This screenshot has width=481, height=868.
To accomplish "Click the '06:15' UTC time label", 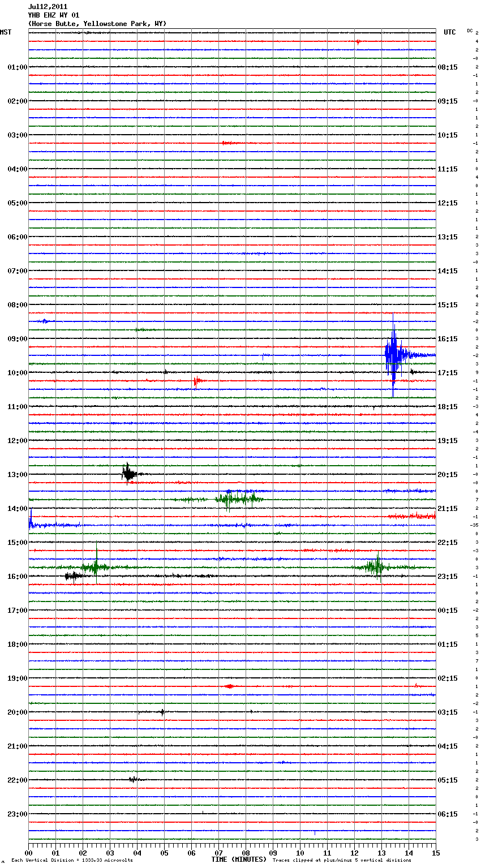I will click(448, 814).
